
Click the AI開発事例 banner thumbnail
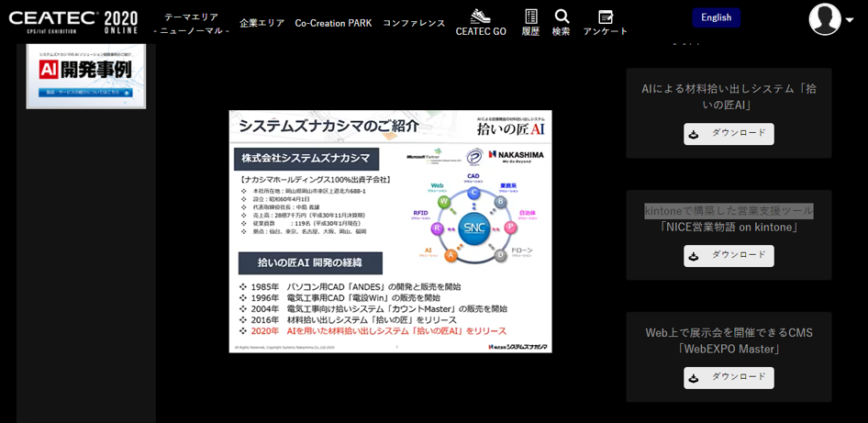point(86,76)
